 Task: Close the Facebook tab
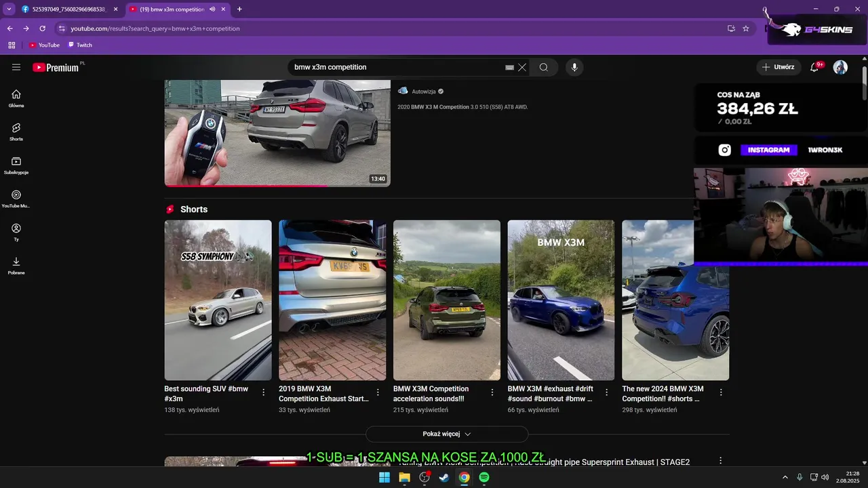[x=115, y=9]
